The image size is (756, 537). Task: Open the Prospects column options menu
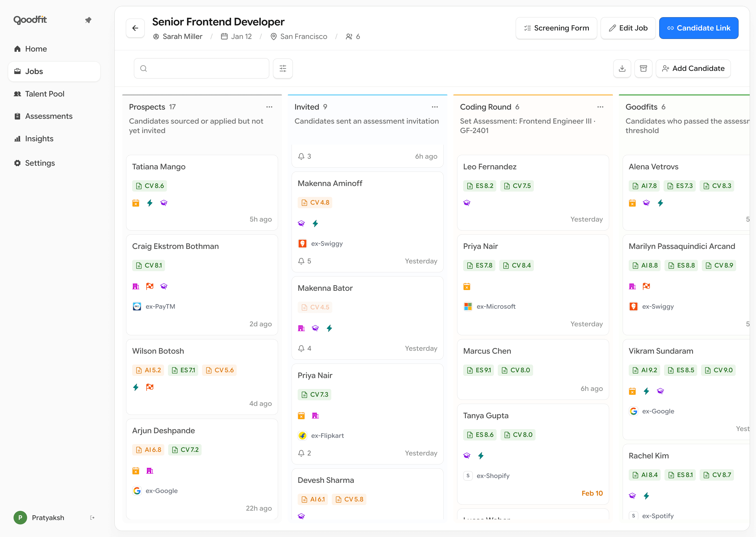(x=269, y=107)
